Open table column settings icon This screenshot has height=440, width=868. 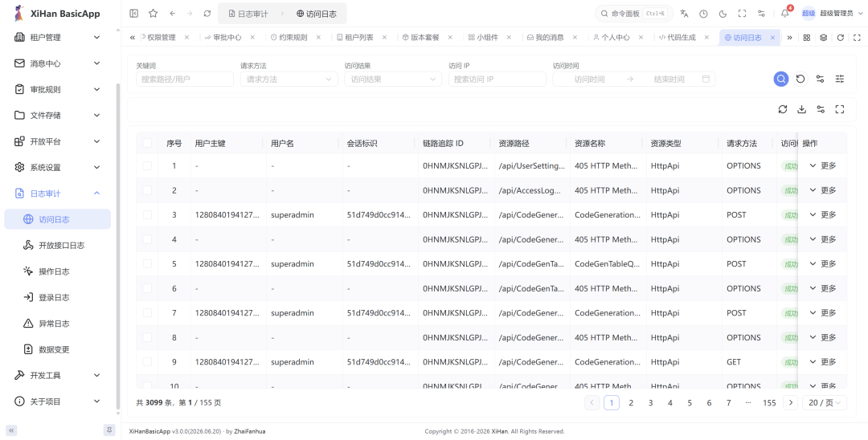pyautogui.click(x=821, y=109)
